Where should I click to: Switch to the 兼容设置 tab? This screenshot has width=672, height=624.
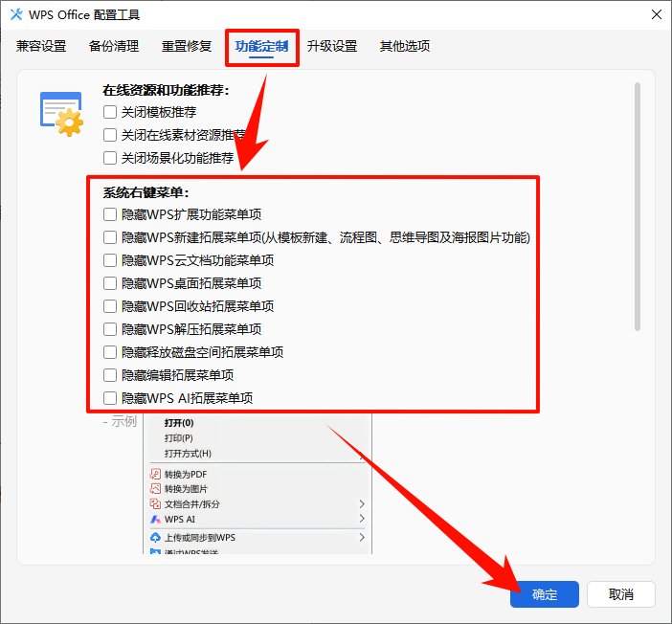41,46
